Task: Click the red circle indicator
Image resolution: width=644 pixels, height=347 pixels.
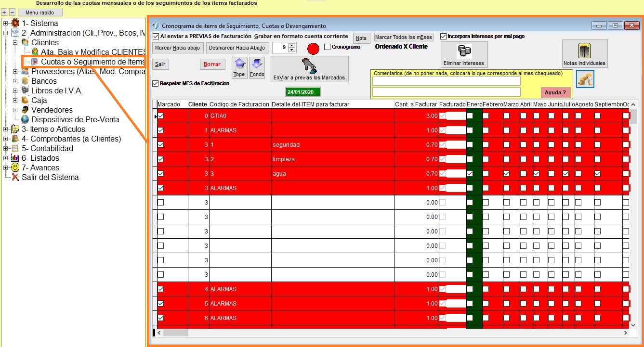Action: click(314, 49)
